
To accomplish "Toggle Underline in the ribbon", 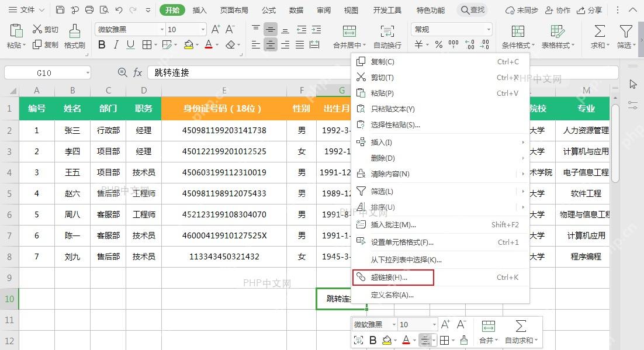I will coord(130,45).
